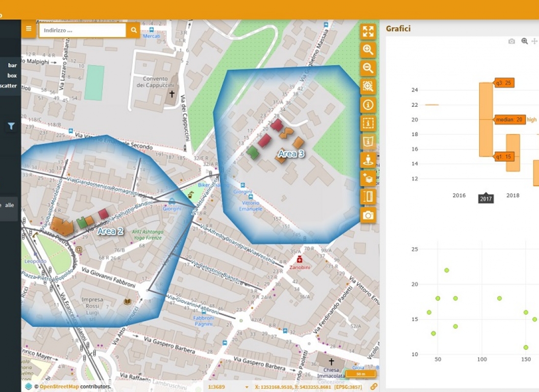This screenshot has height=392, width=539.
Task: Click the red building in Area 2
Action: tap(103, 214)
